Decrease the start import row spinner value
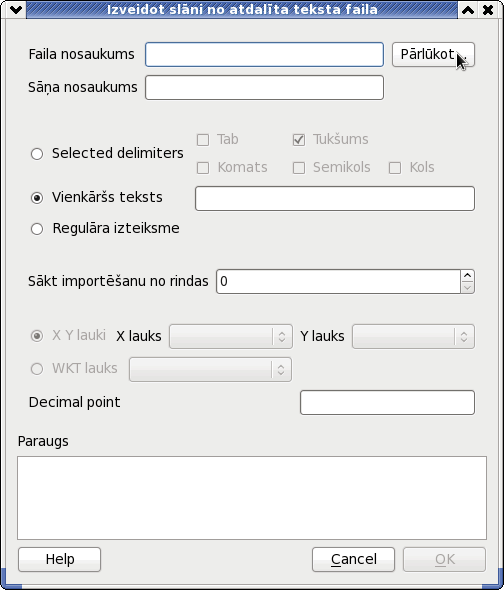Screen dimensions: 504x590 (467, 287)
